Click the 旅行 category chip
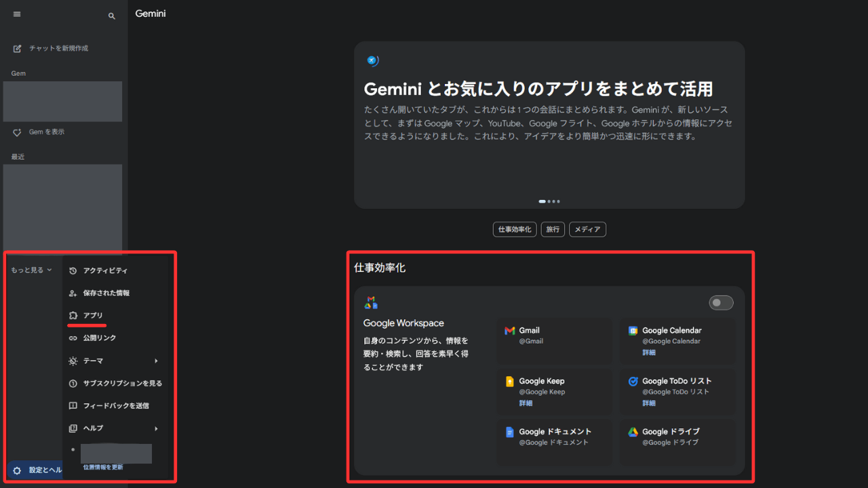The height and width of the screenshot is (488, 868). pyautogui.click(x=553, y=229)
